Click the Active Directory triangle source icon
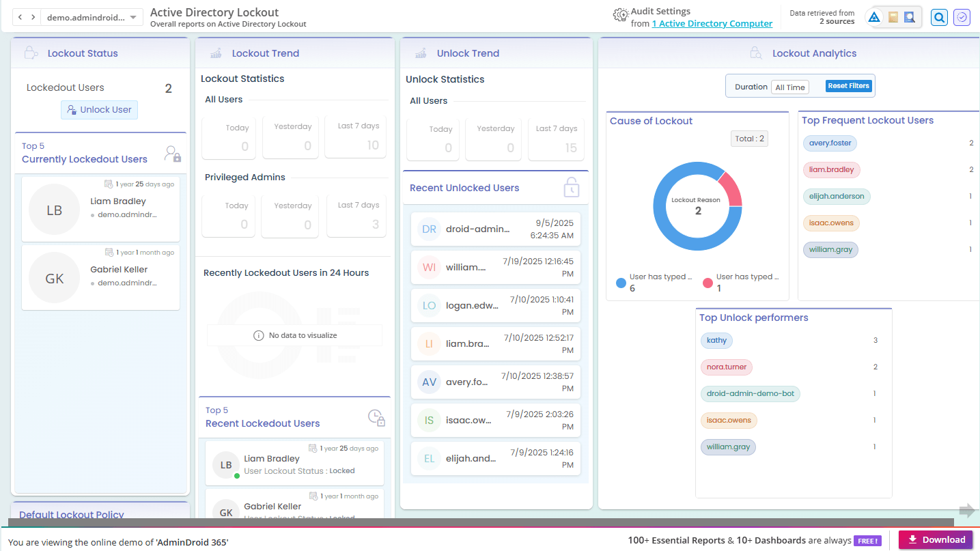 874,18
